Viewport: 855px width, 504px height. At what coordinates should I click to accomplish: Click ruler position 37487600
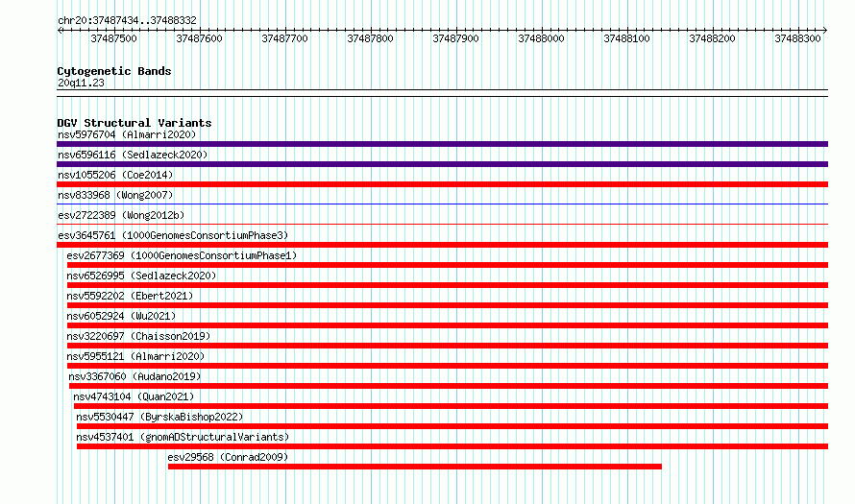click(200, 38)
